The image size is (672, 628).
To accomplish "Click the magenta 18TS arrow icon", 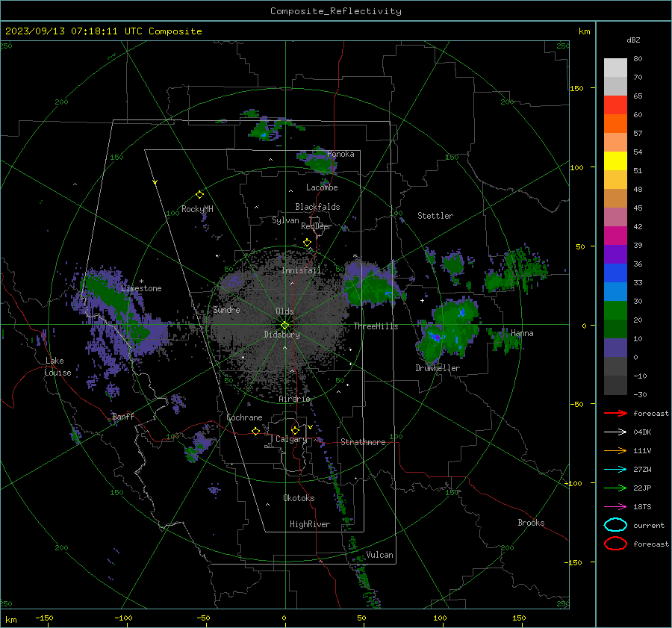I will [x=615, y=507].
